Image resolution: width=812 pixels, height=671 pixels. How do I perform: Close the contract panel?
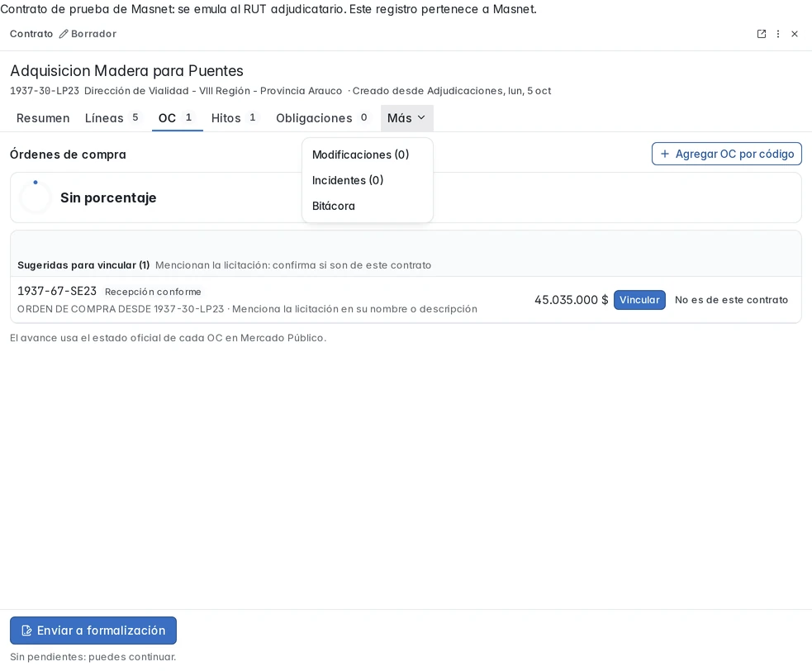pyautogui.click(x=795, y=34)
